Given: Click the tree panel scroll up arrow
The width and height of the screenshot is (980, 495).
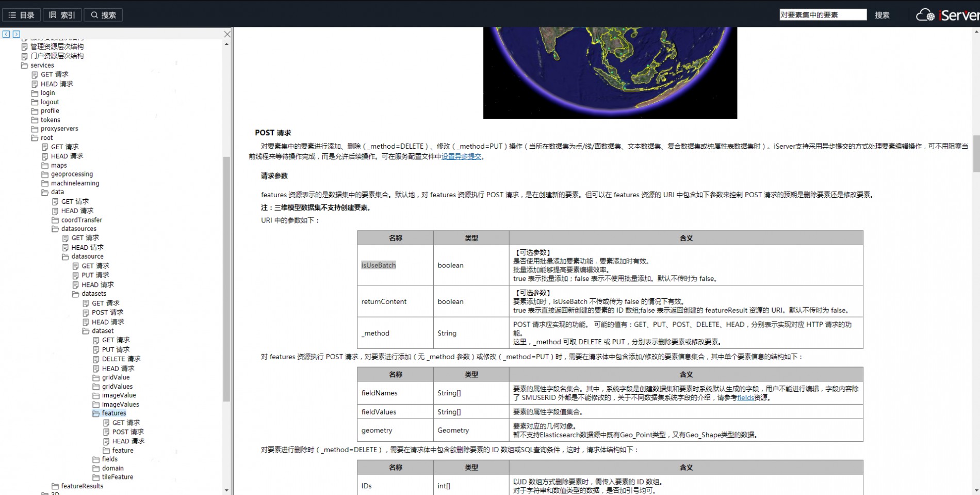Looking at the screenshot, I should pyautogui.click(x=226, y=44).
